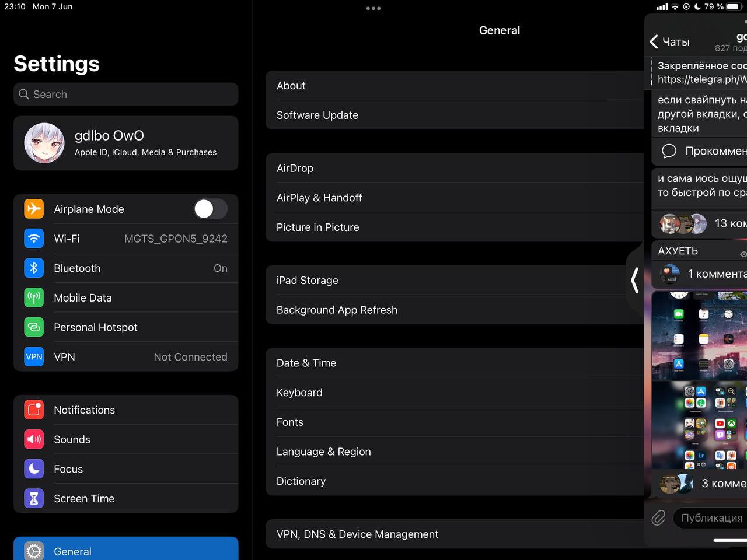Tap the gdlbo OwO profile avatar
This screenshot has height=560, width=747.
pyautogui.click(x=44, y=143)
